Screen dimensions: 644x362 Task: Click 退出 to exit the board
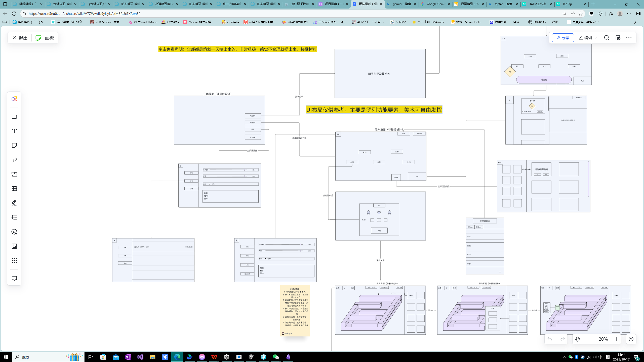(x=20, y=38)
